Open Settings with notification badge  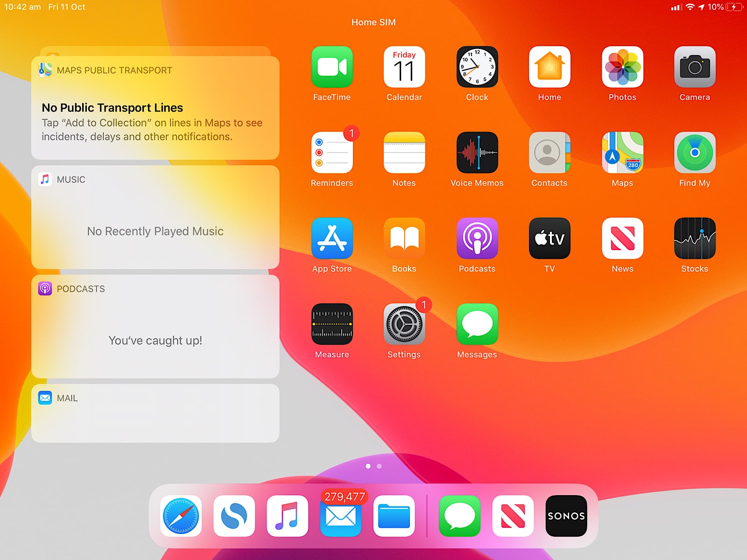(x=404, y=324)
